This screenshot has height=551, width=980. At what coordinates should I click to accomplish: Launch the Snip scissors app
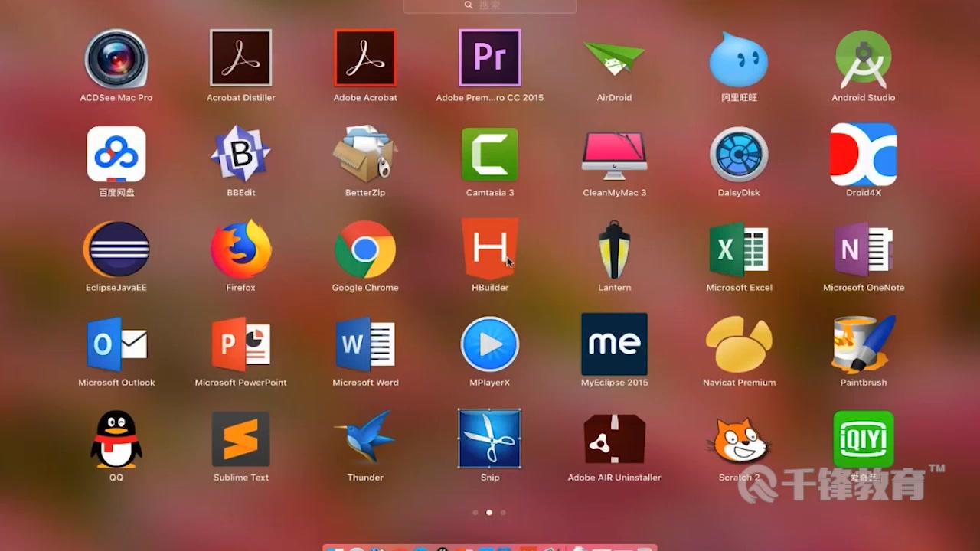click(490, 439)
